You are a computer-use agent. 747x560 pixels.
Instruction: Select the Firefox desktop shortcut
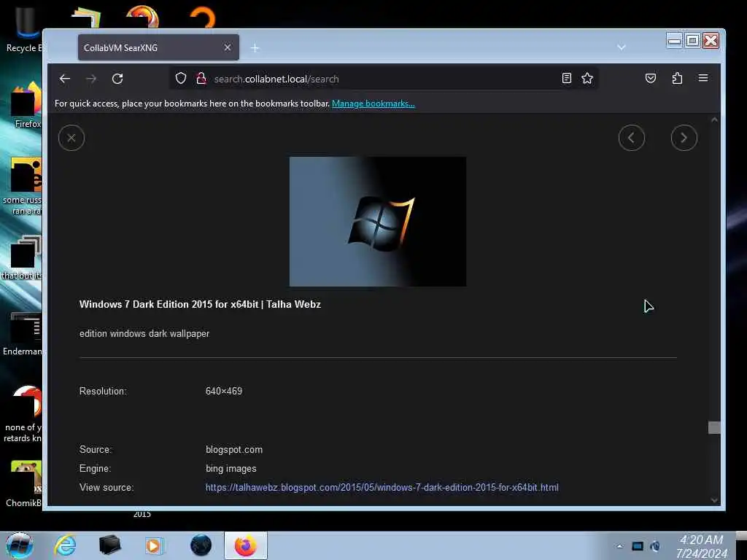(x=26, y=105)
